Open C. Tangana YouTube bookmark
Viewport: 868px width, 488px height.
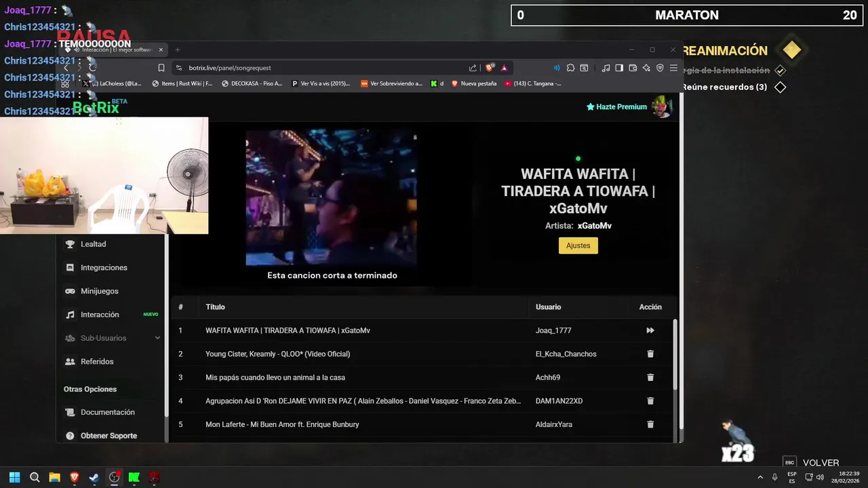click(x=533, y=83)
